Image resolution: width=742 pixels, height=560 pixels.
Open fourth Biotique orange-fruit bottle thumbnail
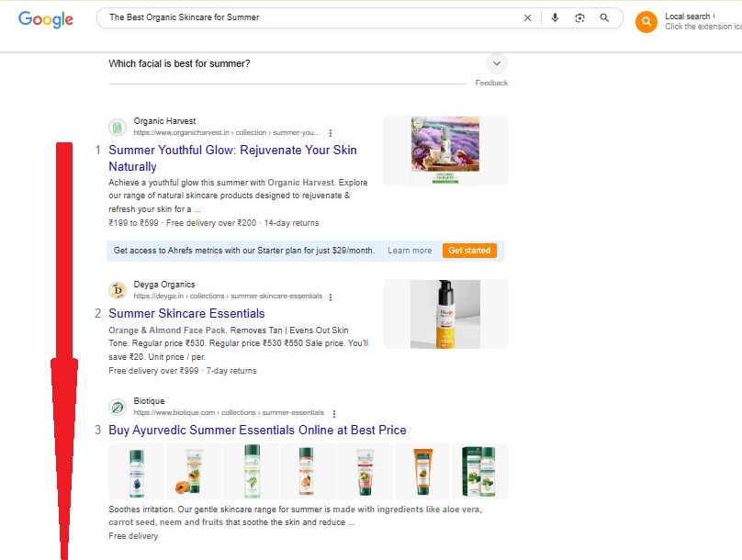tap(308, 472)
